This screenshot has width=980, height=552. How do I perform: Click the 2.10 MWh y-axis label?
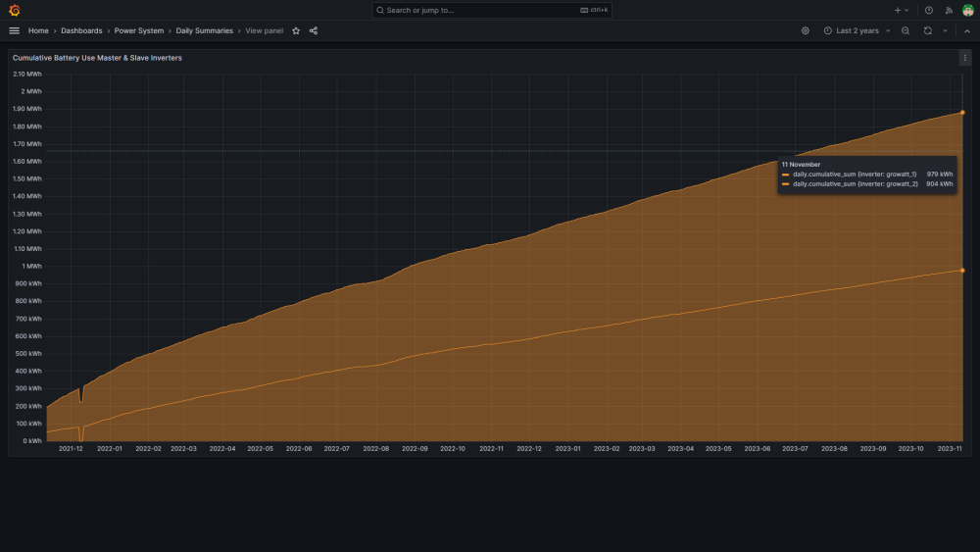pos(26,74)
